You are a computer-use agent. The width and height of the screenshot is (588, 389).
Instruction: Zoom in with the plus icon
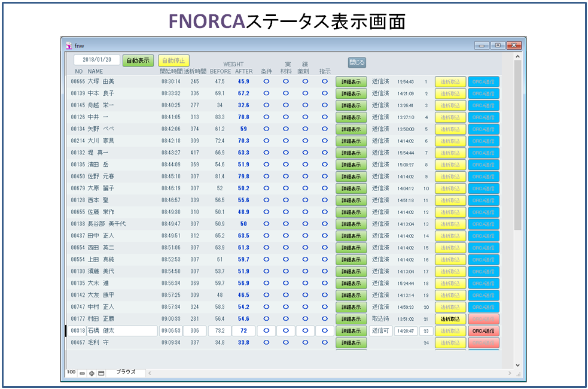click(92, 373)
